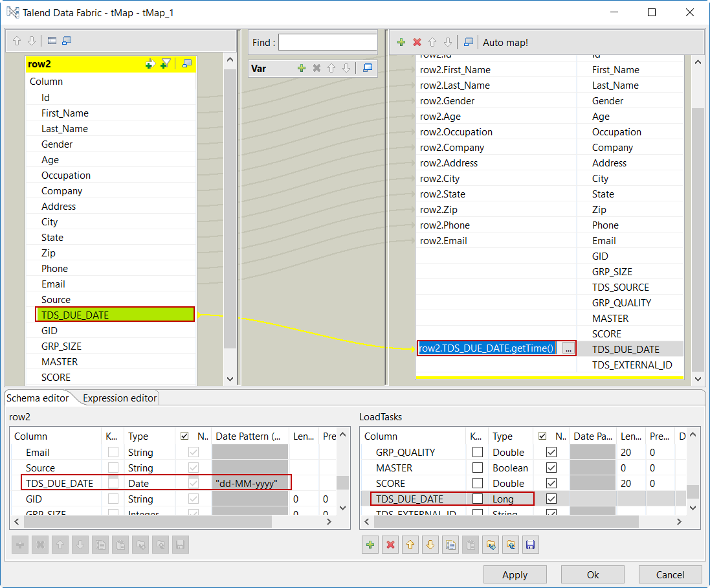Click the Auto map! button

tap(505, 42)
